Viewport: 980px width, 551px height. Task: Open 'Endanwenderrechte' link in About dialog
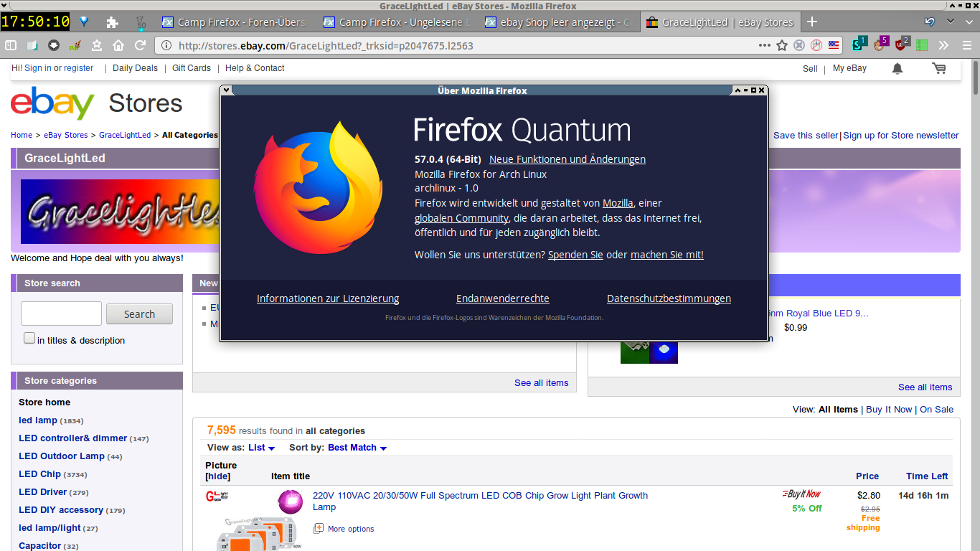coord(503,298)
